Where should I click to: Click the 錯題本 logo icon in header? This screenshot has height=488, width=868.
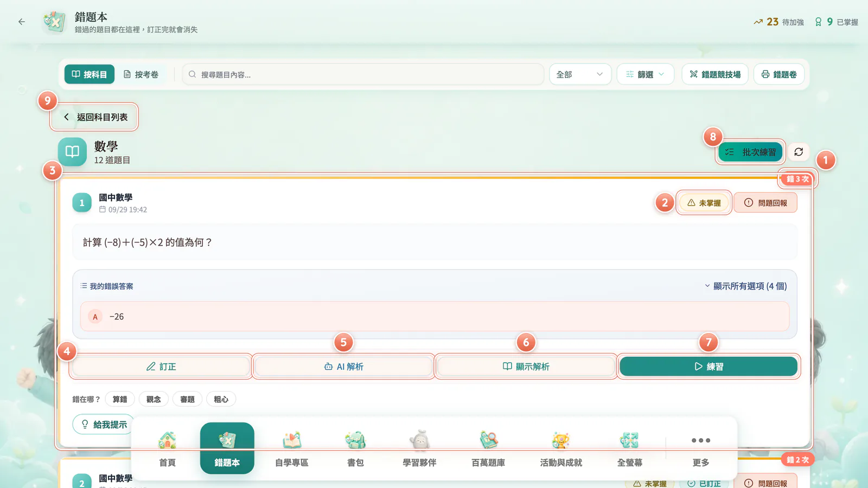tap(54, 22)
